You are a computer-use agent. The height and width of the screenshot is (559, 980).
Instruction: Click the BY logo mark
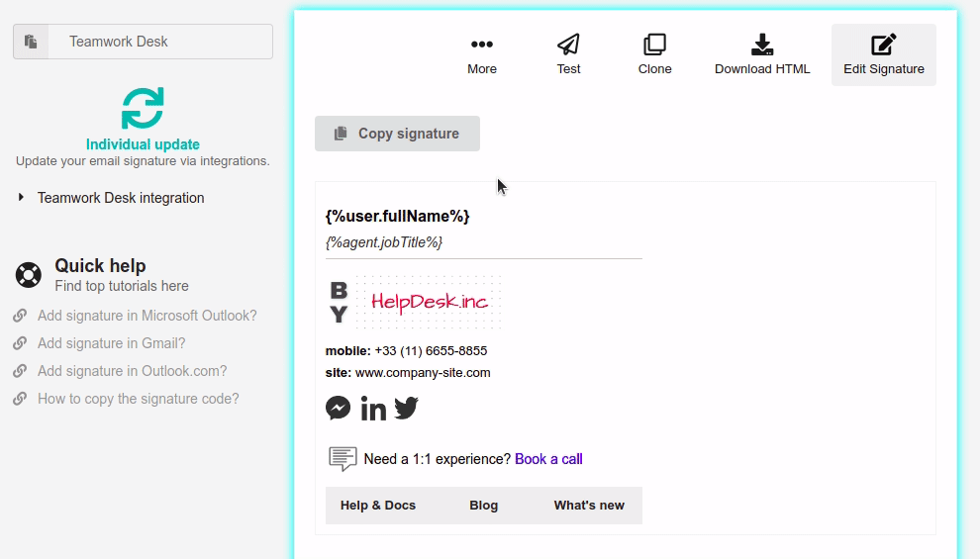[x=339, y=302]
